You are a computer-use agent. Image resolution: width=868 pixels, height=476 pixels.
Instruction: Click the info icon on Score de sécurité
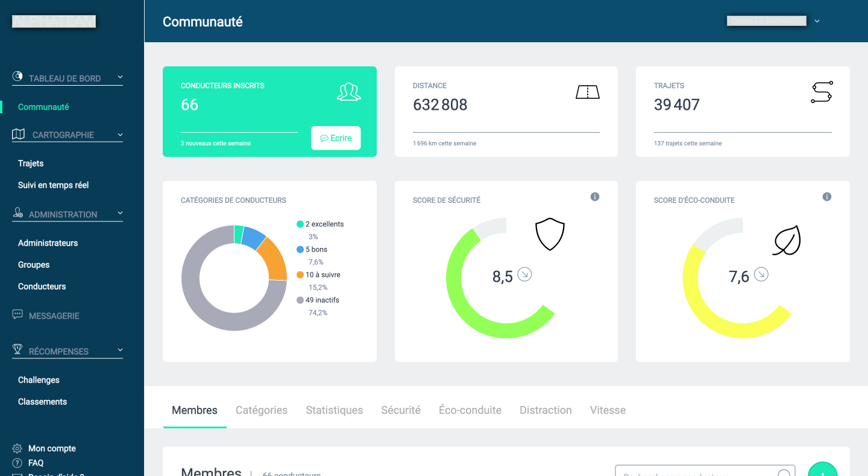[x=595, y=197]
